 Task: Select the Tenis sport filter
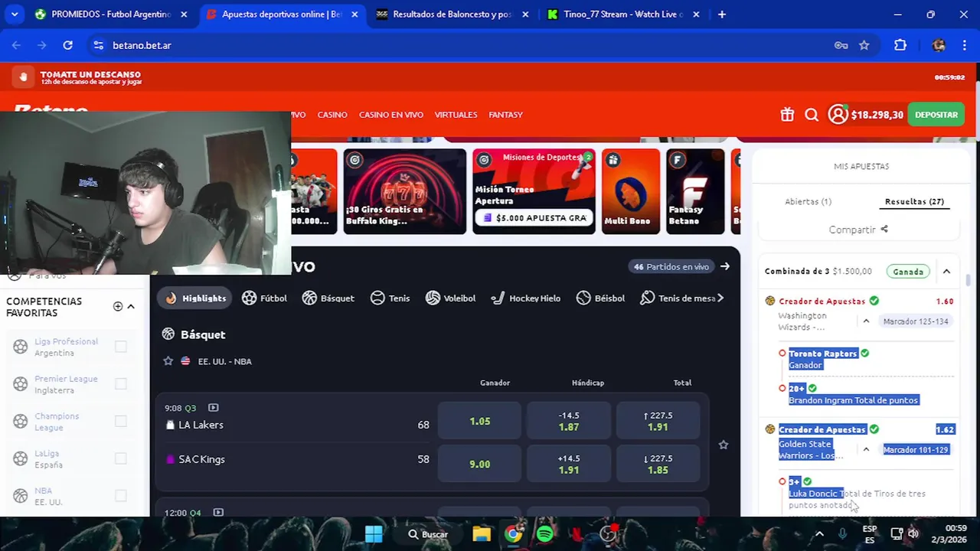coord(390,298)
